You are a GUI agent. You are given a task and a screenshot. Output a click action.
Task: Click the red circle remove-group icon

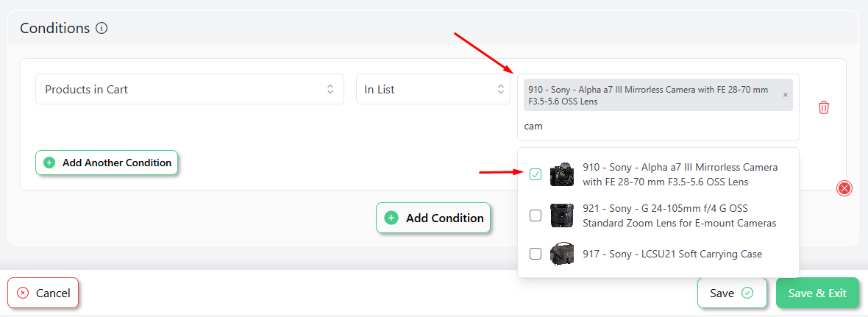pyautogui.click(x=844, y=188)
